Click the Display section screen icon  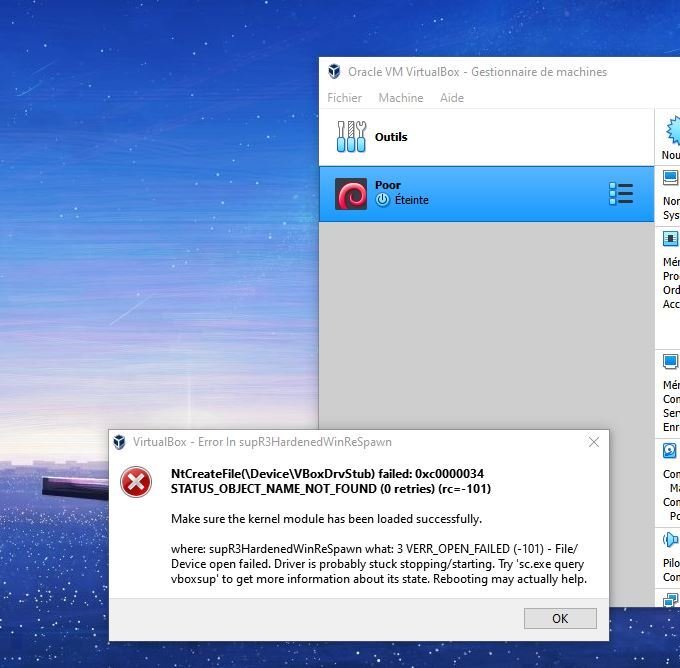[670, 361]
